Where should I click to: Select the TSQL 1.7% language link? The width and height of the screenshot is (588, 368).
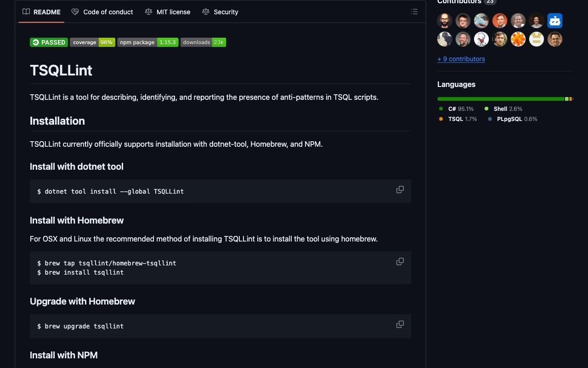click(458, 119)
